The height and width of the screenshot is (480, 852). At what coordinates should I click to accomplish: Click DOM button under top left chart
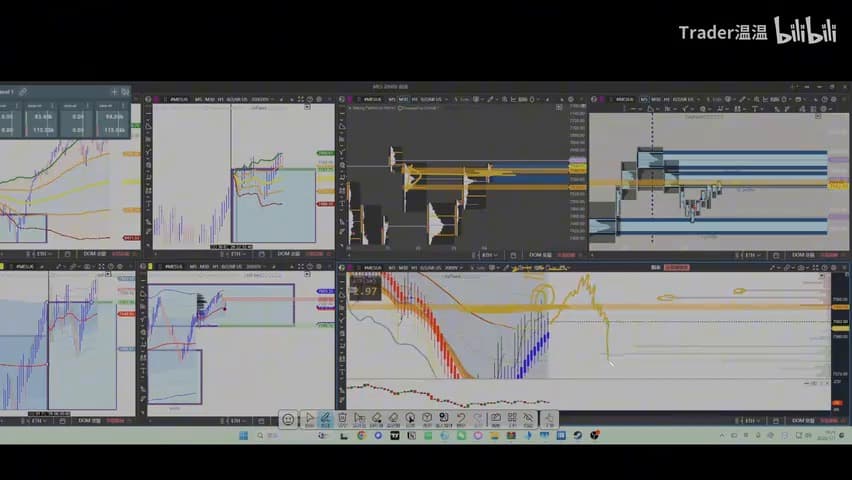95,254
